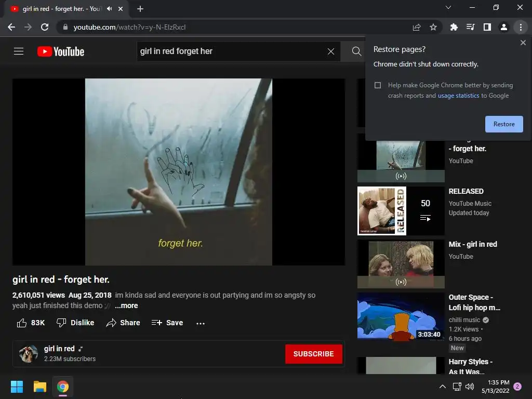532x399 pixels.
Task: Open the Chrome profile icon
Action: coord(504,27)
